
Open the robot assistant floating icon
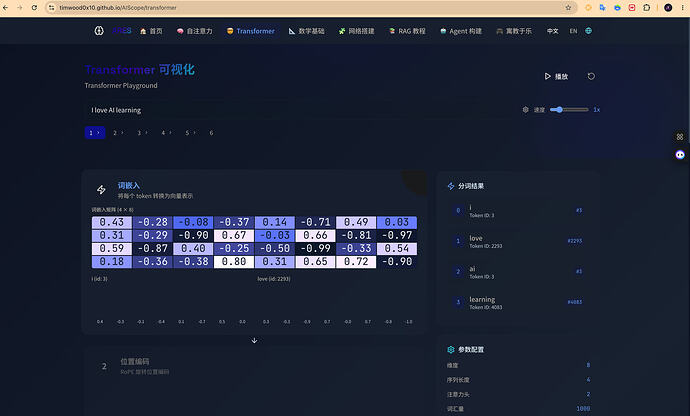(x=680, y=155)
